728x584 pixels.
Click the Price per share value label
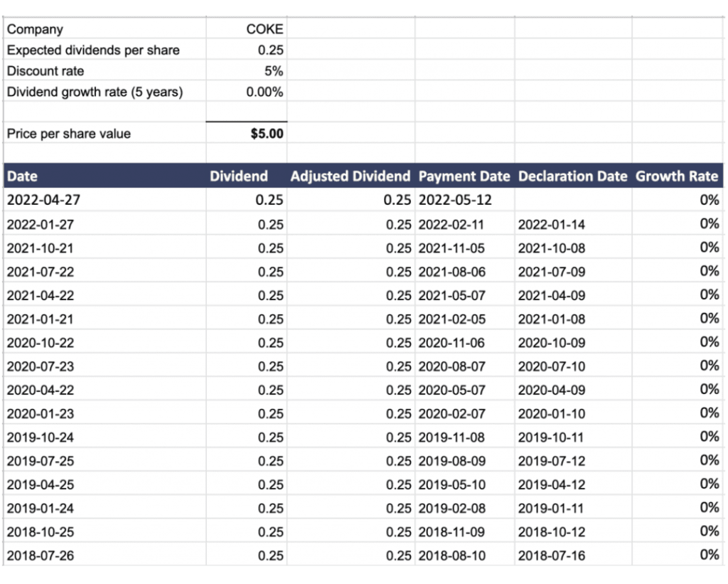pos(69,134)
